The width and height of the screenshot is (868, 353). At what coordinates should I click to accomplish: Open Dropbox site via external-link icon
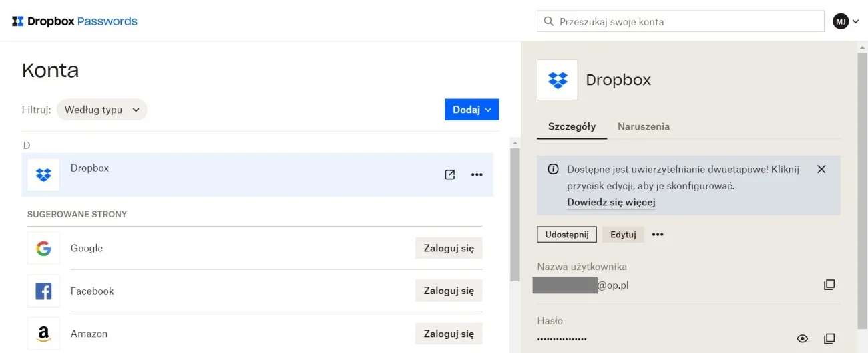point(450,174)
